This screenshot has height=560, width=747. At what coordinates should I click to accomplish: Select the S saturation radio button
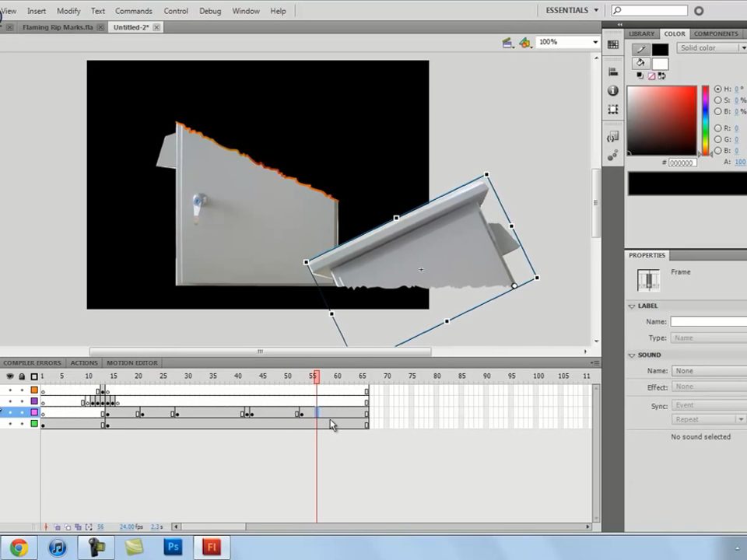click(717, 100)
